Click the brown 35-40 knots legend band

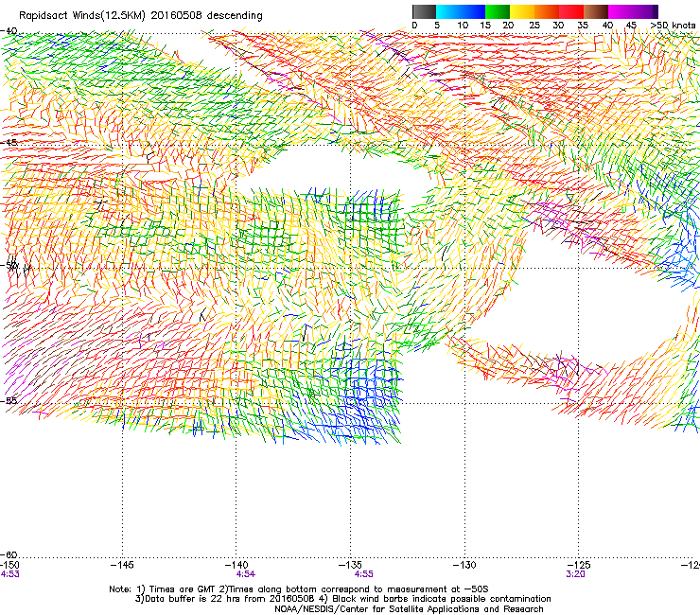coord(596,11)
